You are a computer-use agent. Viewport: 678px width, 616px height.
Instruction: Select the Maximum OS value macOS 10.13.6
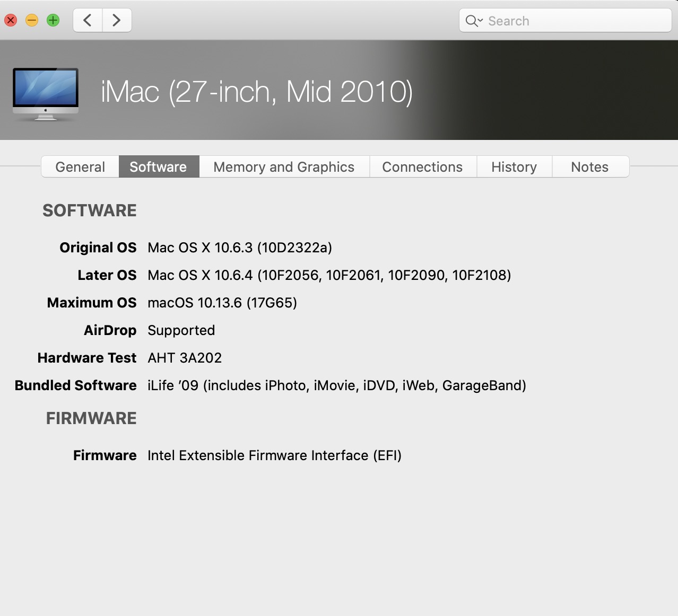[x=222, y=303]
